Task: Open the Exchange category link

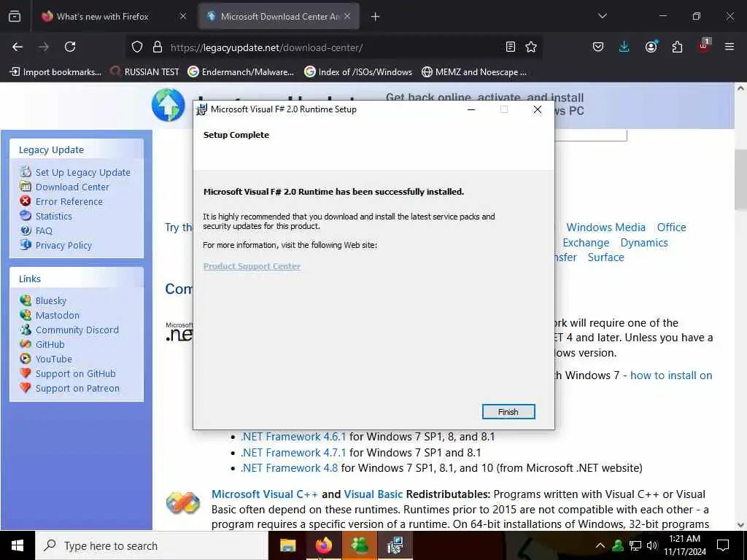Action: pyautogui.click(x=586, y=242)
